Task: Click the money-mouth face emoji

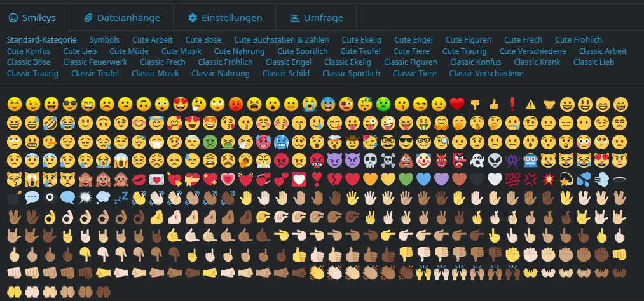Action: coord(423,123)
